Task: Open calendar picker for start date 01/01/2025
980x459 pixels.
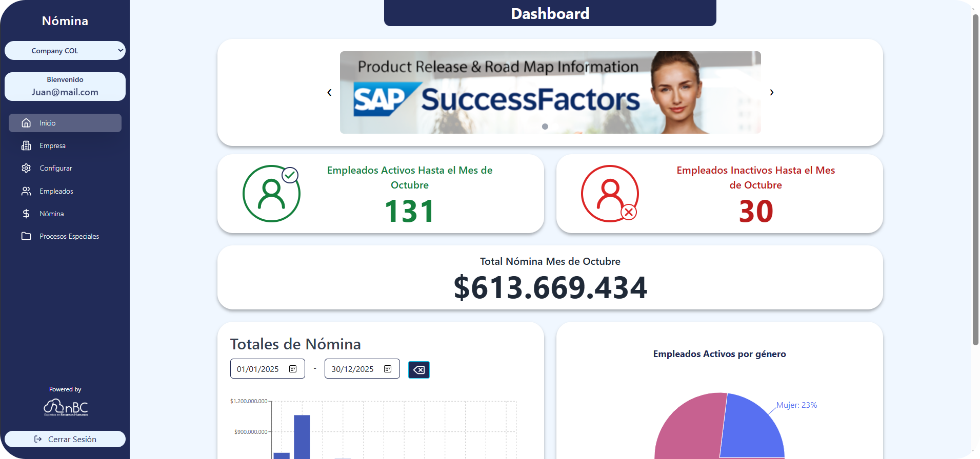Action: [x=293, y=369]
